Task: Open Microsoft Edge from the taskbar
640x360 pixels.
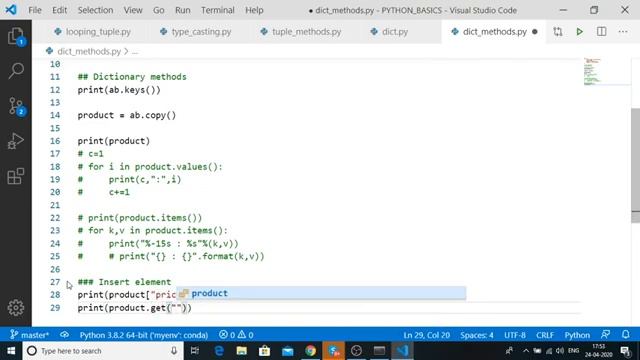Action: pyautogui.click(x=219, y=351)
